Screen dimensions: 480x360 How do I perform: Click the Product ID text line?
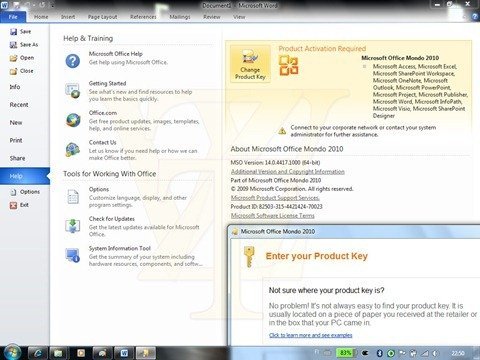point(276,207)
